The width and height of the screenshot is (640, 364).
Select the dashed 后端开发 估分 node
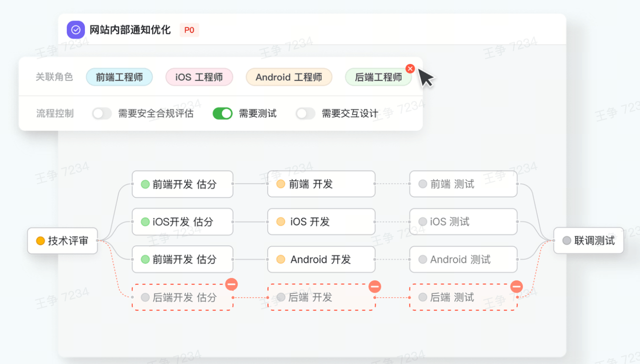coord(182,297)
